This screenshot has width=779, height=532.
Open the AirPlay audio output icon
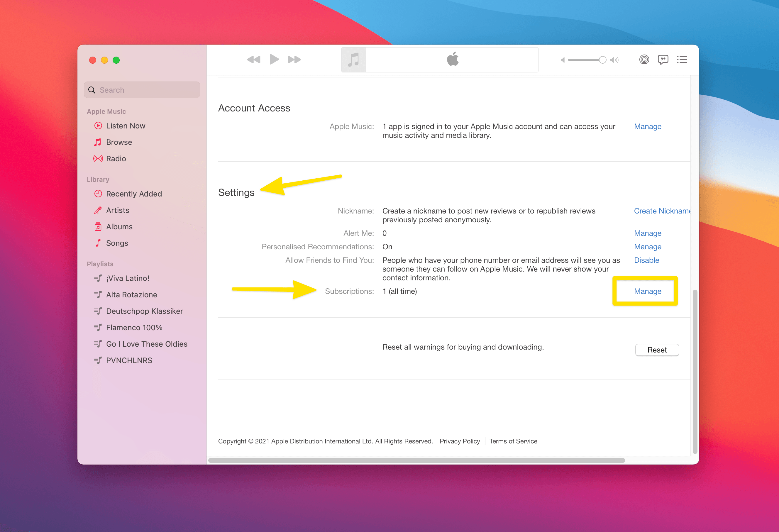pos(644,60)
